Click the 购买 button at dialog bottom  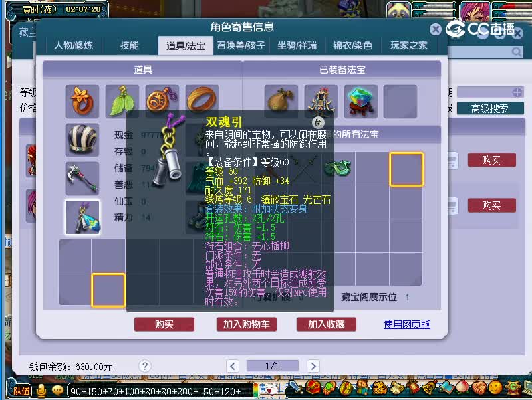pyautogui.click(x=164, y=324)
